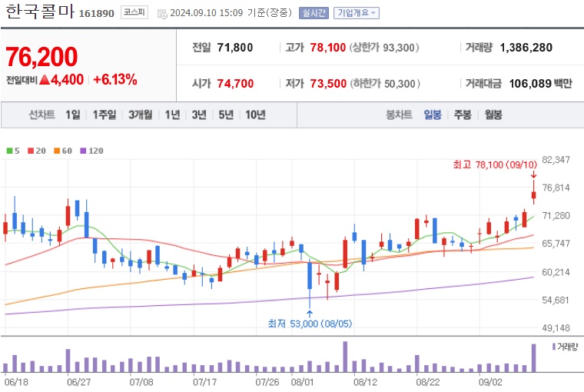Click the 71,280 price axis label
Image resolution: width=584 pixels, height=392 pixels.
pyautogui.click(x=556, y=215)
